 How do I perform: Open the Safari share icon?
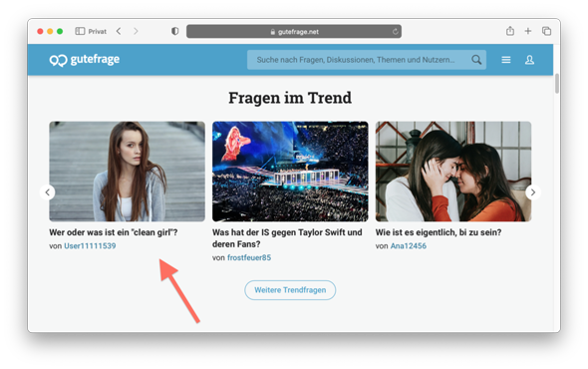[510, 31]
